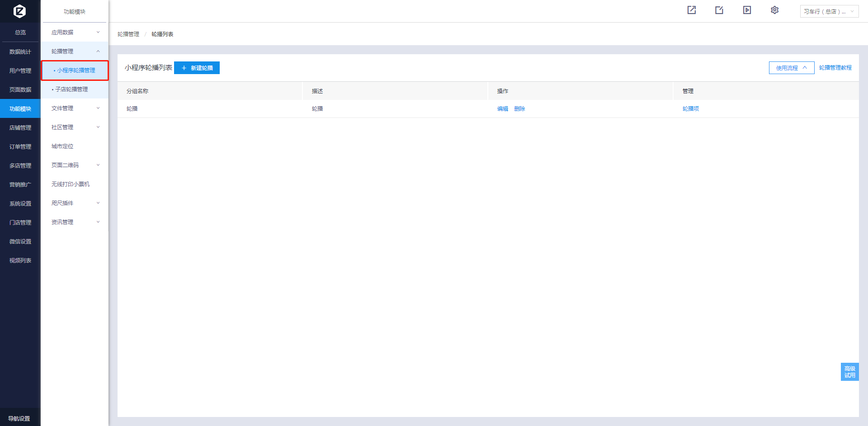The image size is (868, 426).
Task: Expand the 文件管理 submenu
Action: (x=75, y=108)
